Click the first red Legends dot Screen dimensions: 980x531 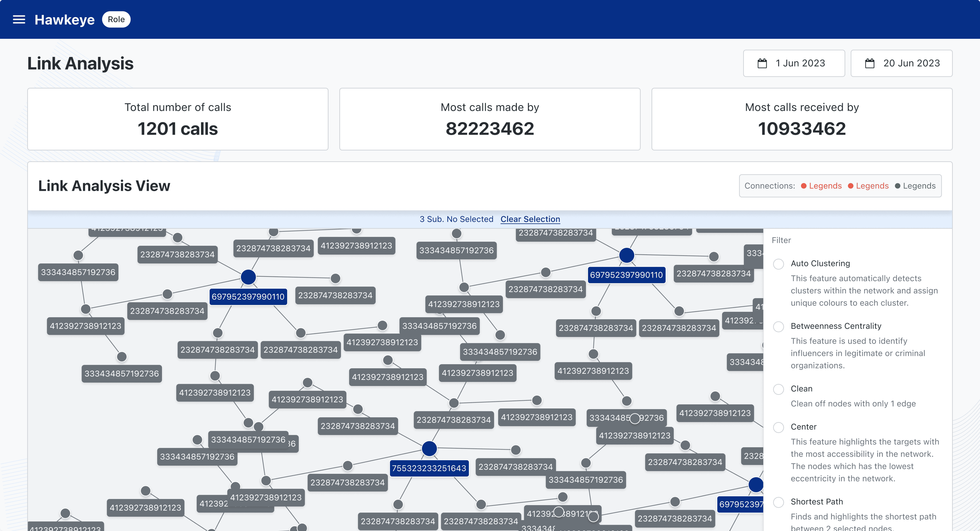click(x=803, y=186)
